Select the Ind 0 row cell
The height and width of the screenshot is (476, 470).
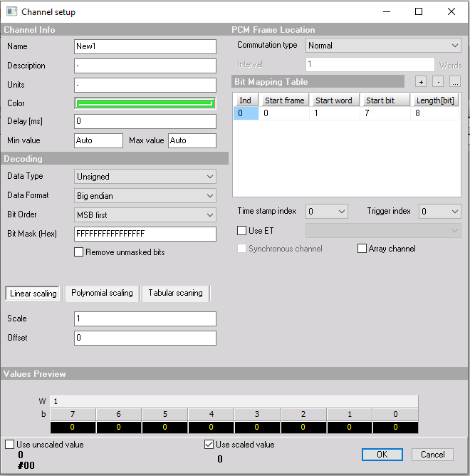[x=246, y=113]
